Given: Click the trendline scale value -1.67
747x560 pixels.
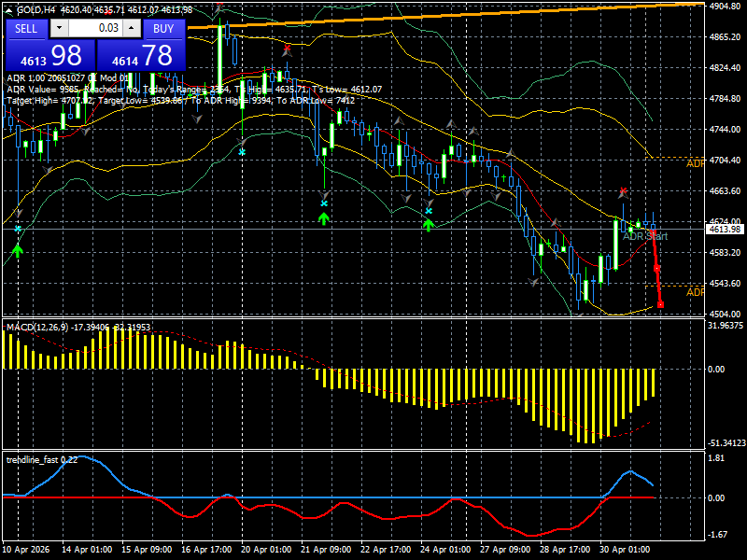Looking at the screenshot, I should coord(716,535).
